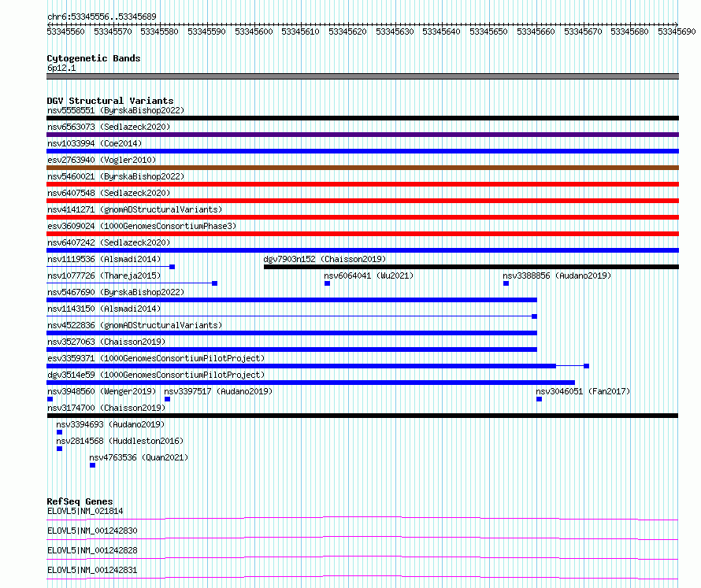Open variant nsv3174700 (Chaisson2019)
Screen dimensions: 701x588
pos(106,408)
